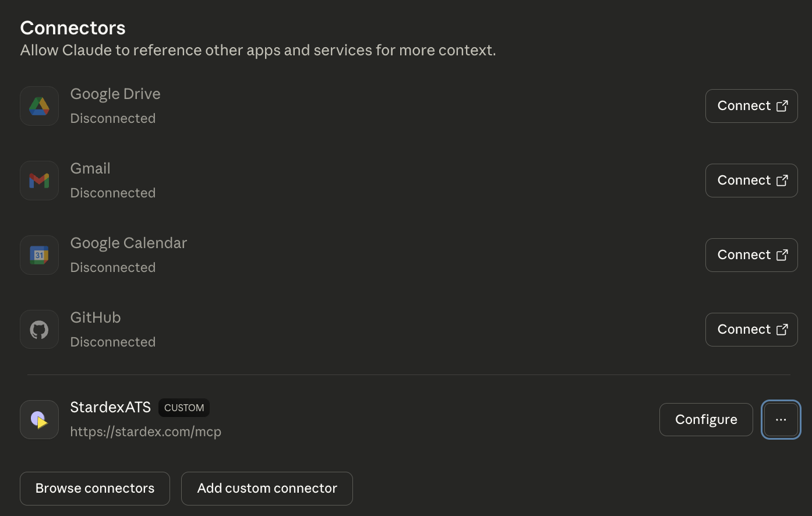Add a custom connector

(x=267, y=489)
